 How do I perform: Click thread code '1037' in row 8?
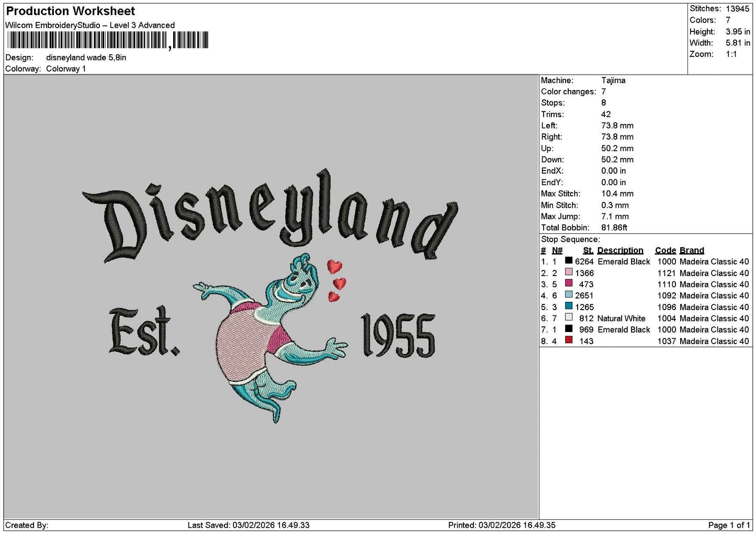[x=667, y=341]
